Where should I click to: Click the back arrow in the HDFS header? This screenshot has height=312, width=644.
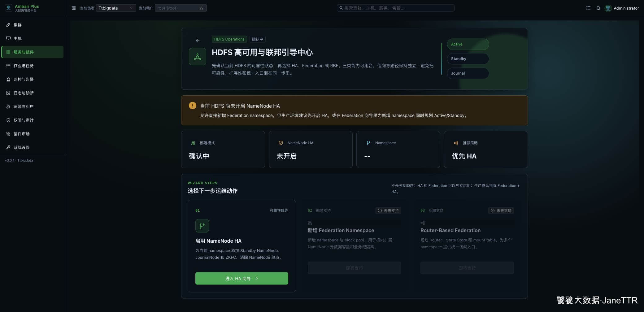tap(198, 41)
